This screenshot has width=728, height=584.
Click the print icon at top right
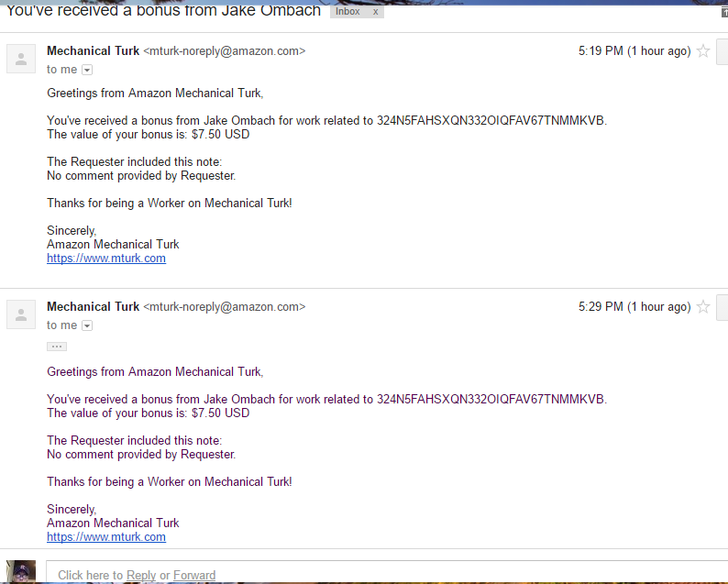(723, 13)
